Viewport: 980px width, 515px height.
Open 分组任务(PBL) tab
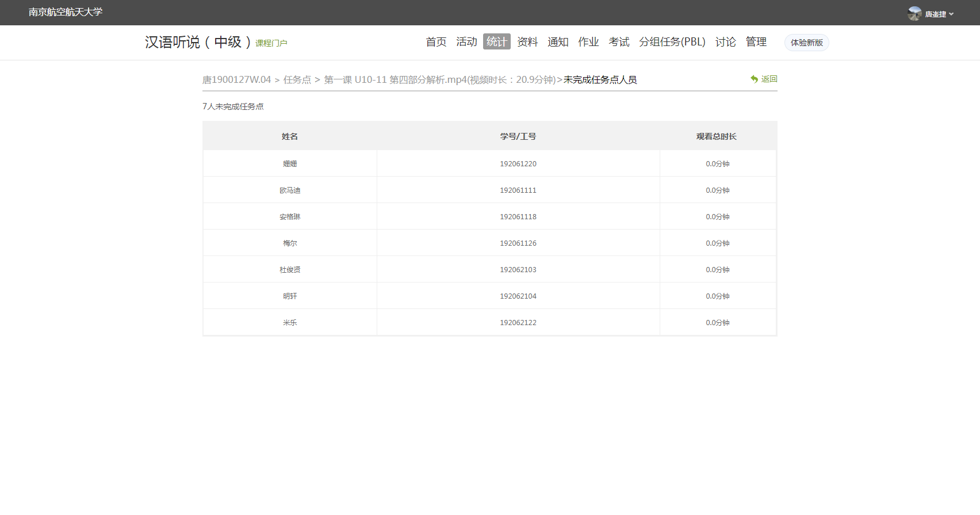pyautogui.click(x=672, y=42)
